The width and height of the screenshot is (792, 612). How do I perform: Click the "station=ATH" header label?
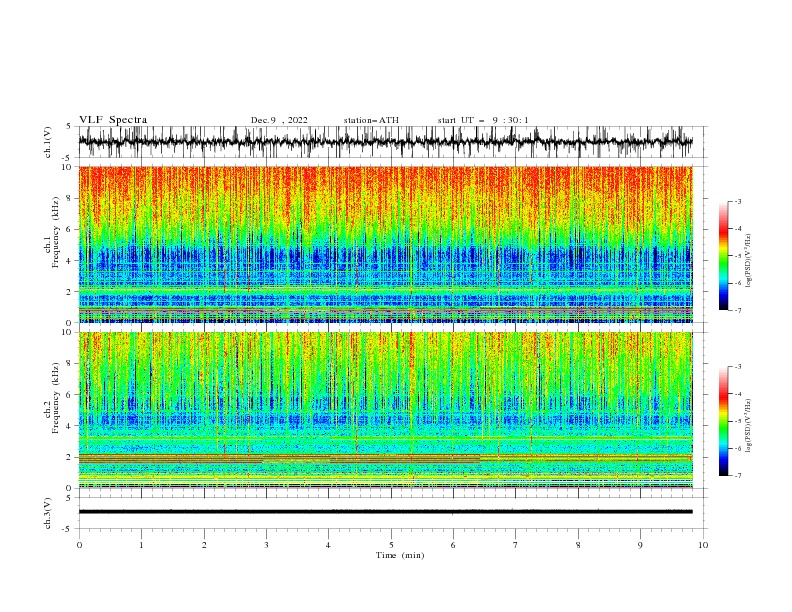pos(371,120)
